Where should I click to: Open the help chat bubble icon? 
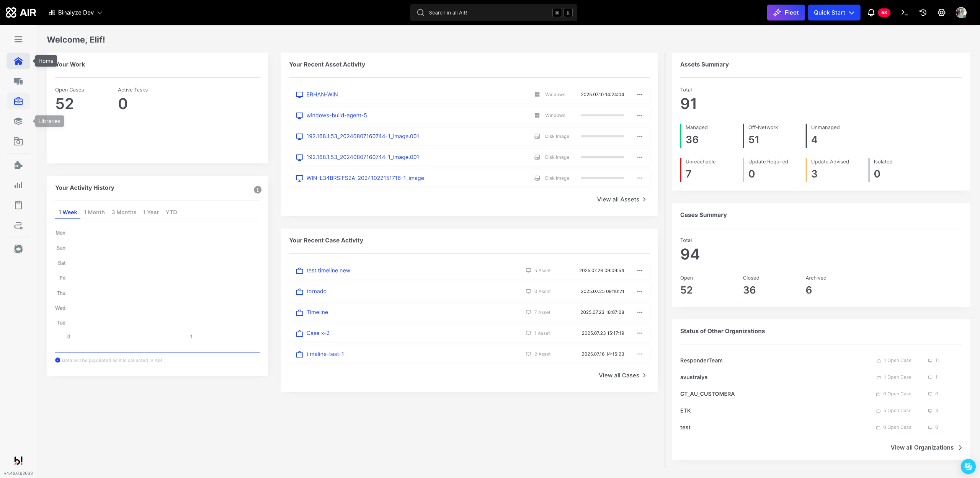click(x=967, y=466)
